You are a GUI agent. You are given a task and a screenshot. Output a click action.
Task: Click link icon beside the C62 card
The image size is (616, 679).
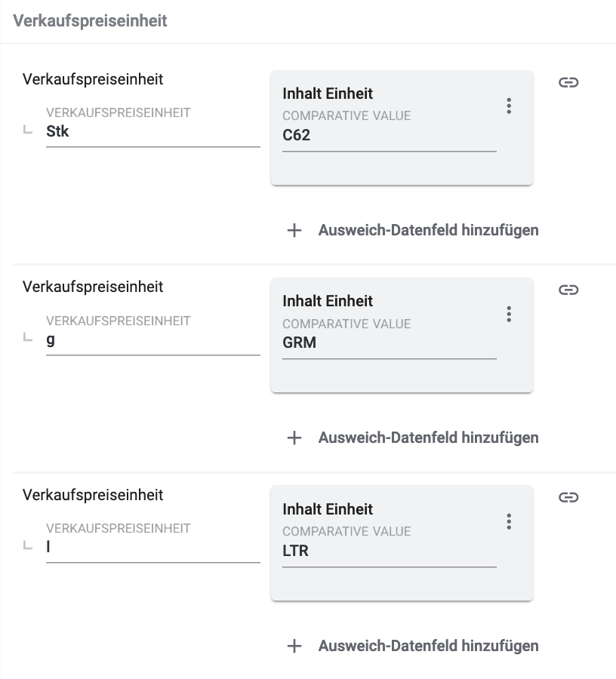(x=568, y=82)
